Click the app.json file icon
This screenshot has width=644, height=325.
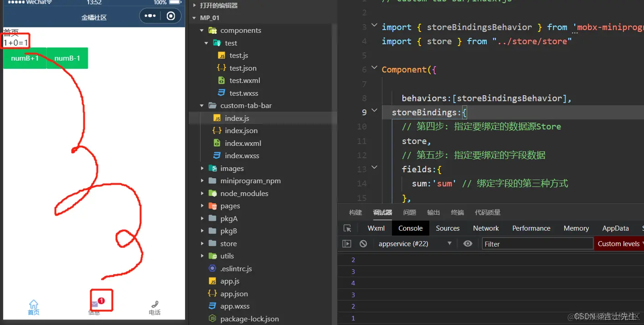(212, 294)
